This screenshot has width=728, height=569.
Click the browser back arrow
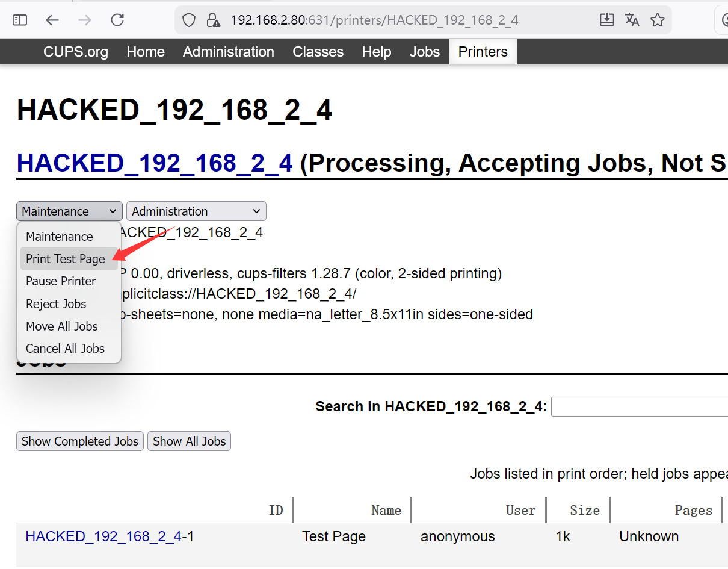(52, 20)
